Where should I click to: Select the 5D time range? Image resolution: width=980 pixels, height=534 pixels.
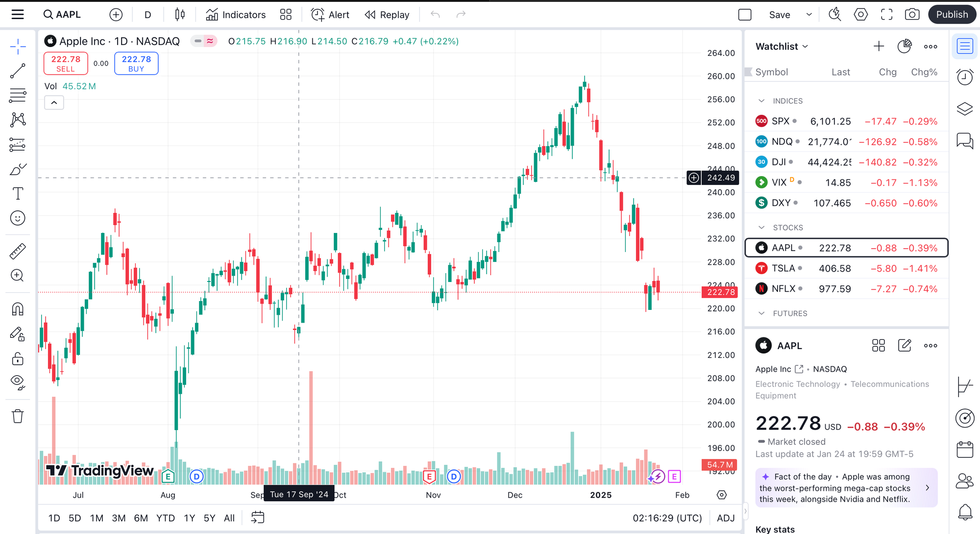pyautogui.click(x=75, y=518)
